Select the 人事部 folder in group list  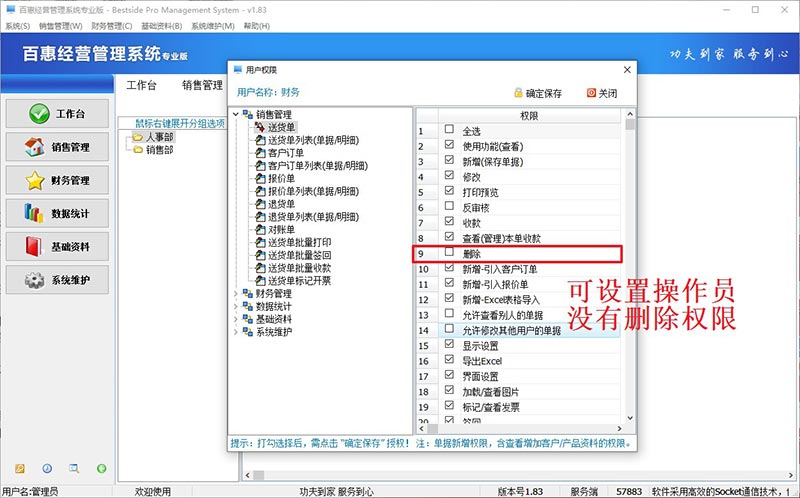(158, 137)
